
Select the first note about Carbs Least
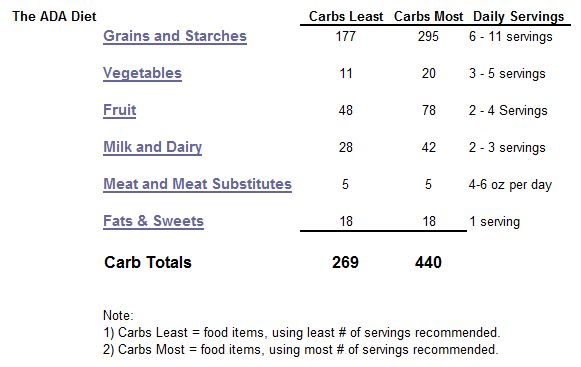(302, 333)
